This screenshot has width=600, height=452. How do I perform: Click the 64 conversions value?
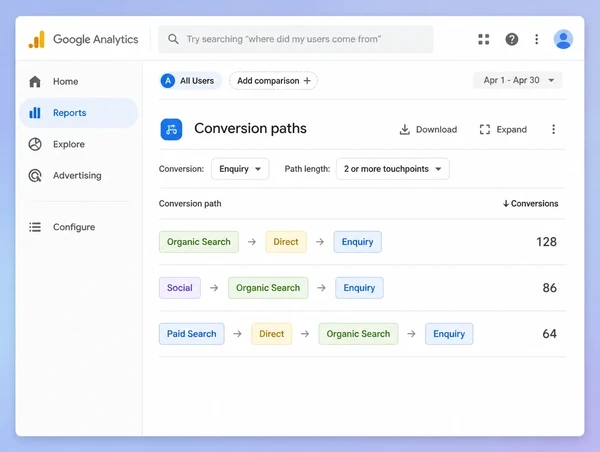pos(549,334)
